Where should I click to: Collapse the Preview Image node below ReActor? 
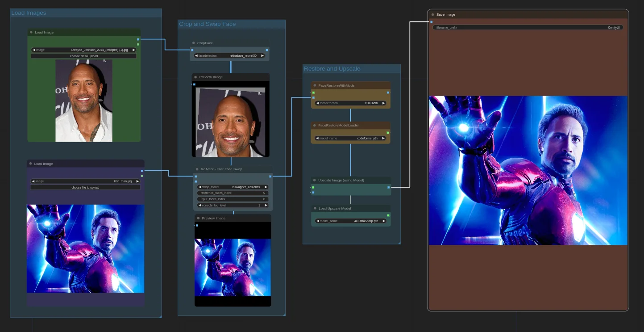(x=198, y=218)
